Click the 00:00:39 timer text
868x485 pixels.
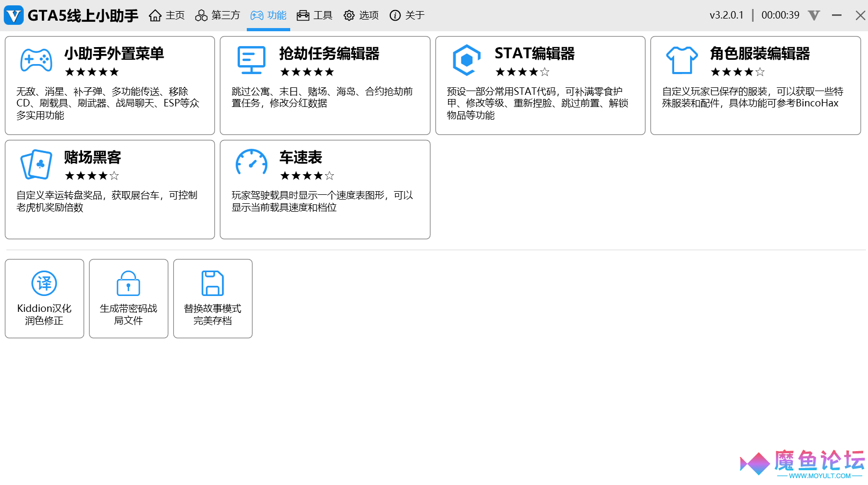[780, 15]
